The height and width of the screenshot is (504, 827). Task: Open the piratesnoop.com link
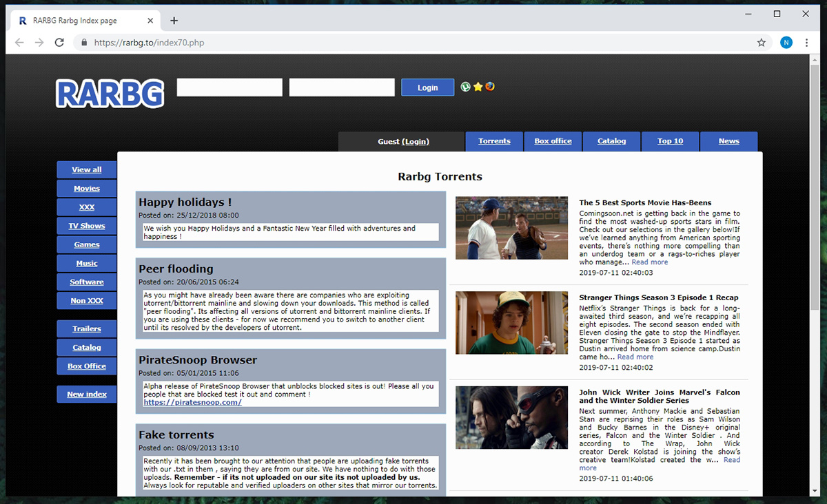(x=192, y=402)
